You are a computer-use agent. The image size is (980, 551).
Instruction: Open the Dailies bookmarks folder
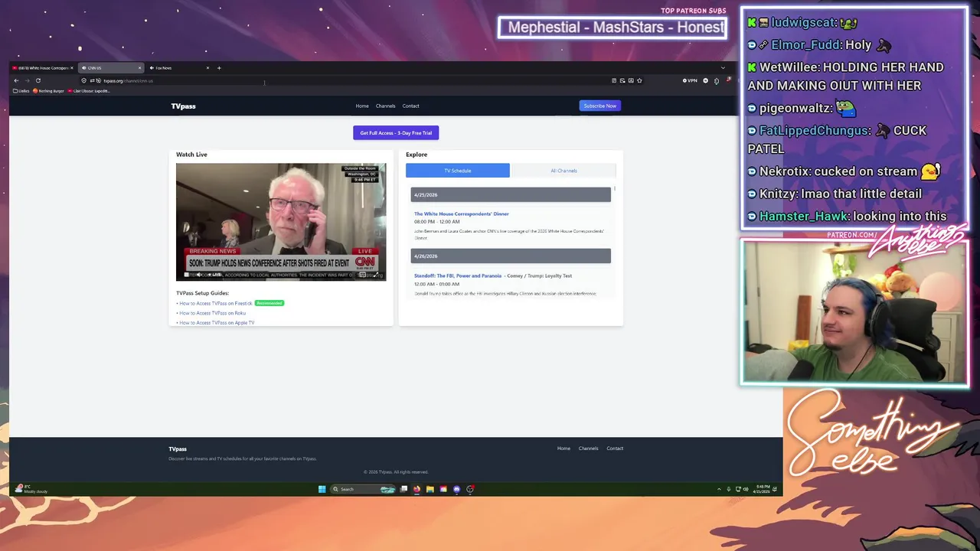21,91
